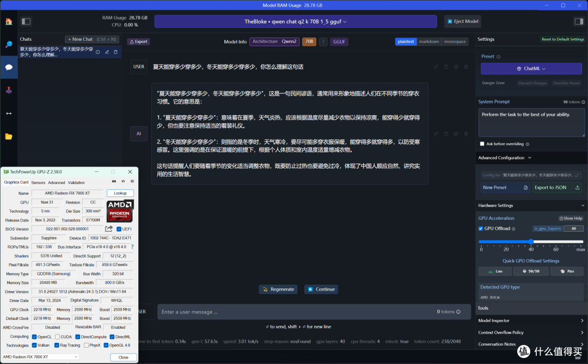Viewport: 588px width, 364px height.
Task: Enable Ask before overriding checkbox
Action: pos(482,144)
